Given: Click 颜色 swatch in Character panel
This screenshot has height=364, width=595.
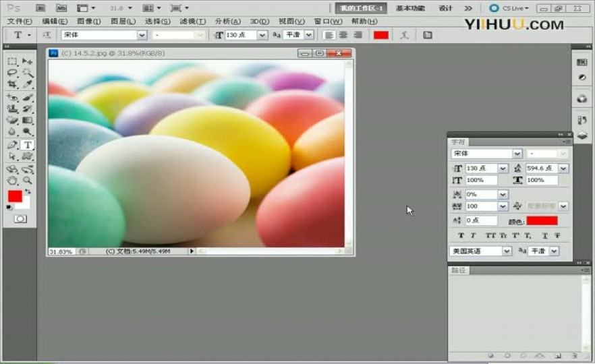Looking at the screenshot, I should coord(542,220).
